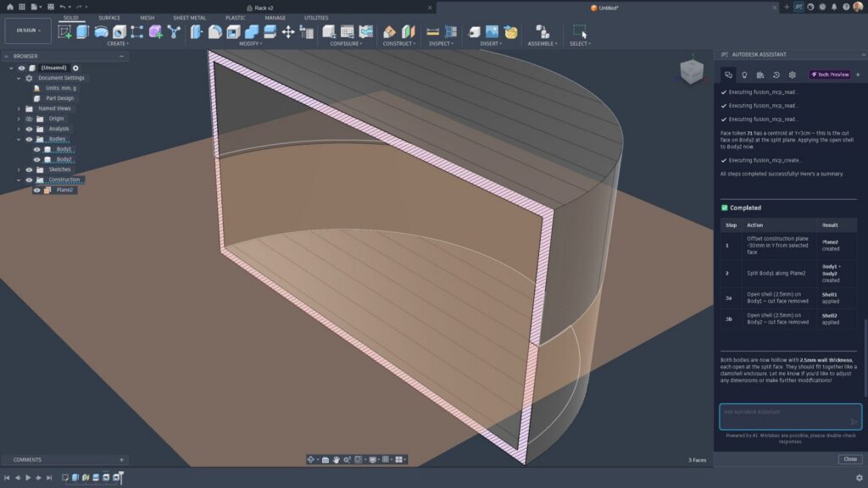Image resolution: width=868 pixels, height=488 pixels.
Task: Select the Create Sketch tool
Action: pyautogui.click(x=65, y=32)
